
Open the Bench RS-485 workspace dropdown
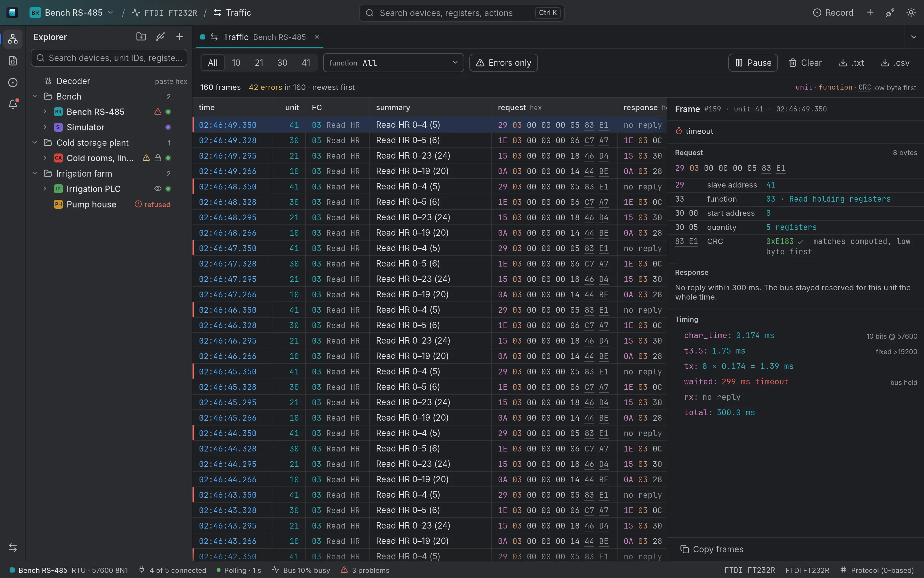point(72,13)
